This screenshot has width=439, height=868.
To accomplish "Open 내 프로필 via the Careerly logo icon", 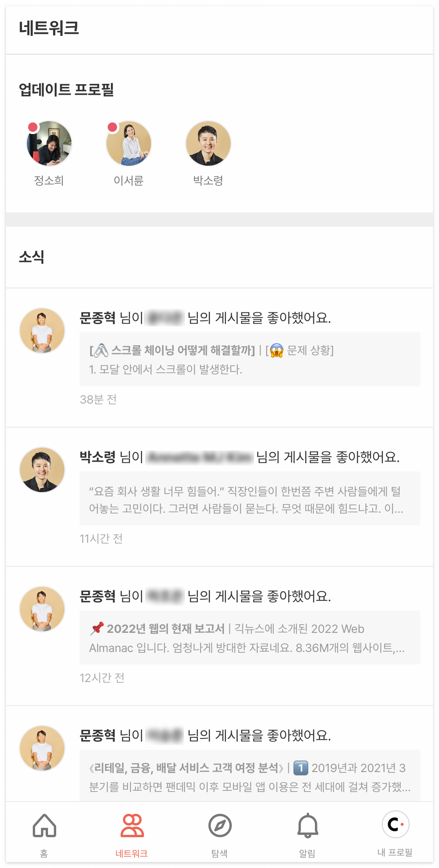I will 395,824.
